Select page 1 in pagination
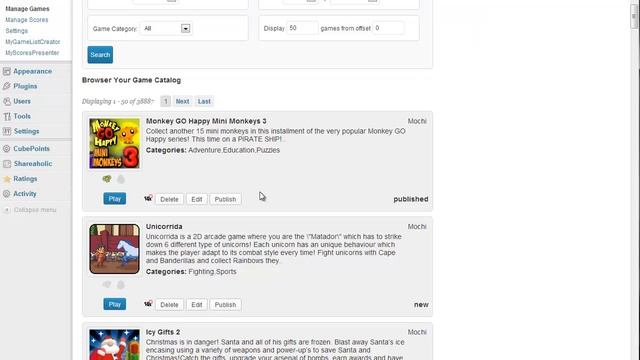This screenshot has height=360, width=640. tap(165, 101)
